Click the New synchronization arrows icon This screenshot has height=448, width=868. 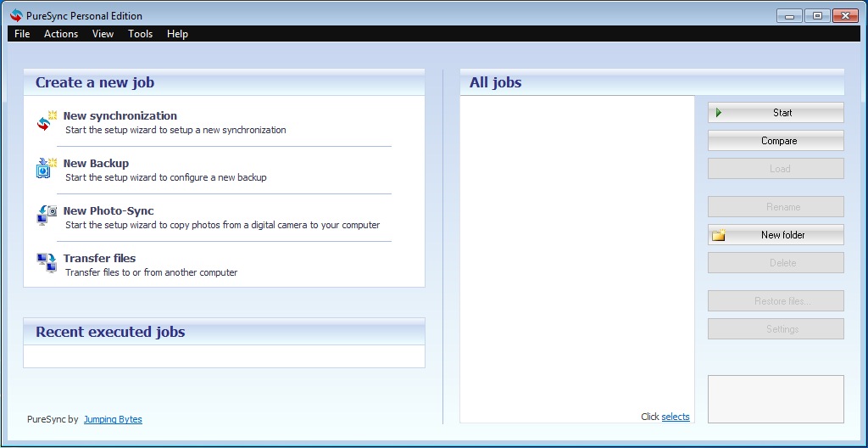46,122
